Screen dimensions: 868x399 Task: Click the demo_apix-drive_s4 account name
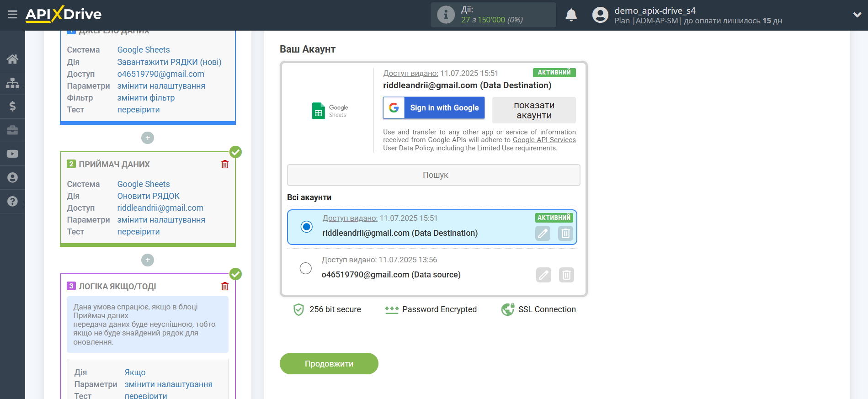655,11
